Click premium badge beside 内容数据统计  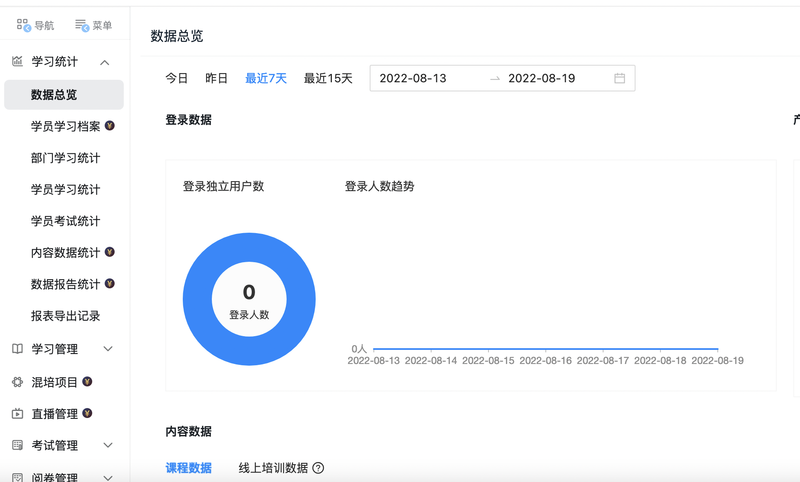(110, 252)
